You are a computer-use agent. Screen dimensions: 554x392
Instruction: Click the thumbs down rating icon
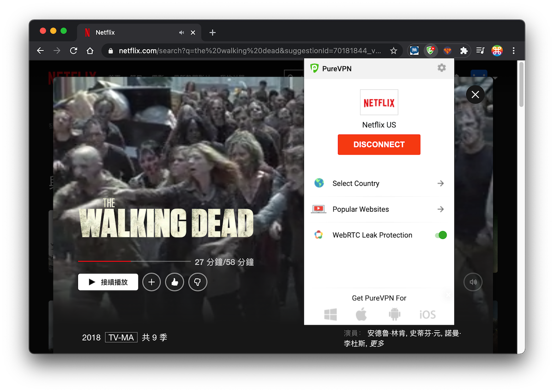click(x=198, y=282)
